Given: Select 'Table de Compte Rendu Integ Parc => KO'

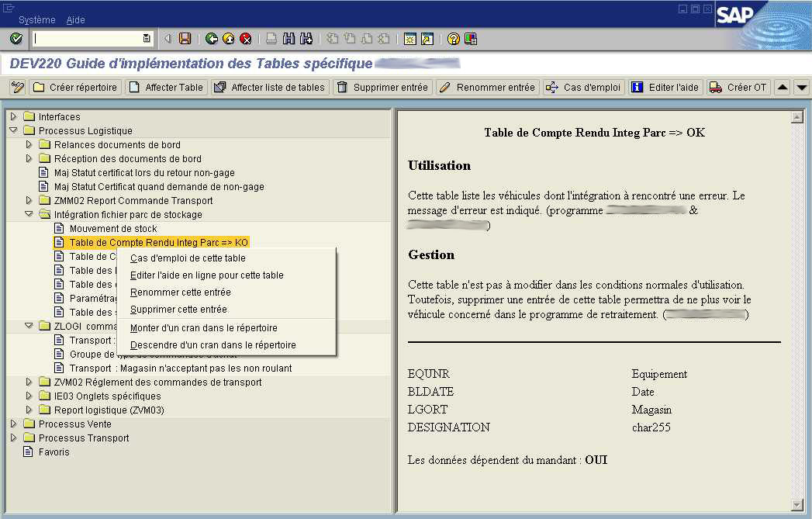Looking at the screenshot, I should [158, 242].
